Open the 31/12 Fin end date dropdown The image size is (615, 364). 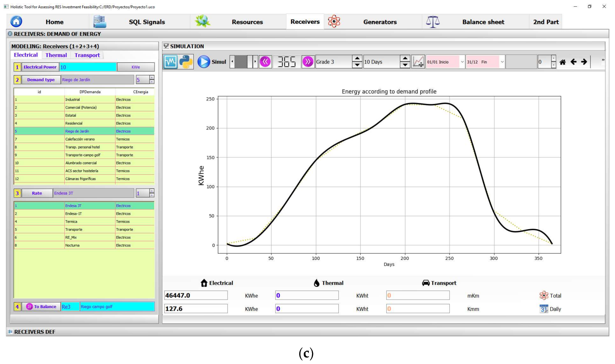[x=502, y=62]
